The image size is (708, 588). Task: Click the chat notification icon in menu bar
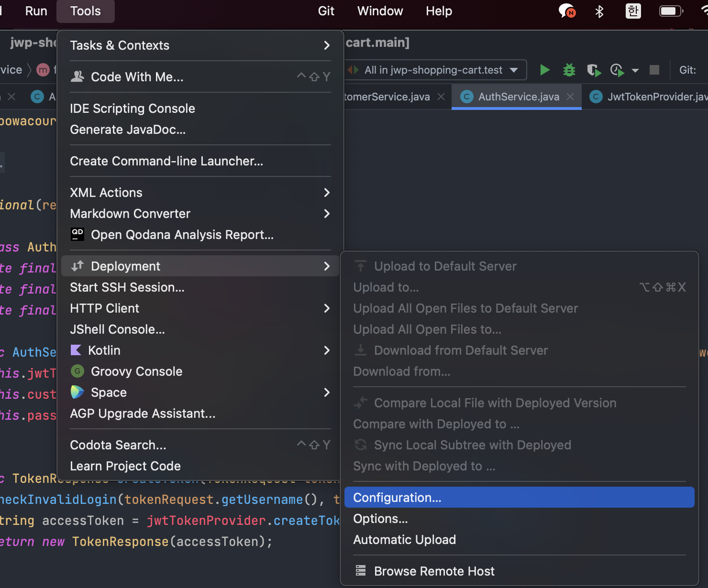[567, 11]
